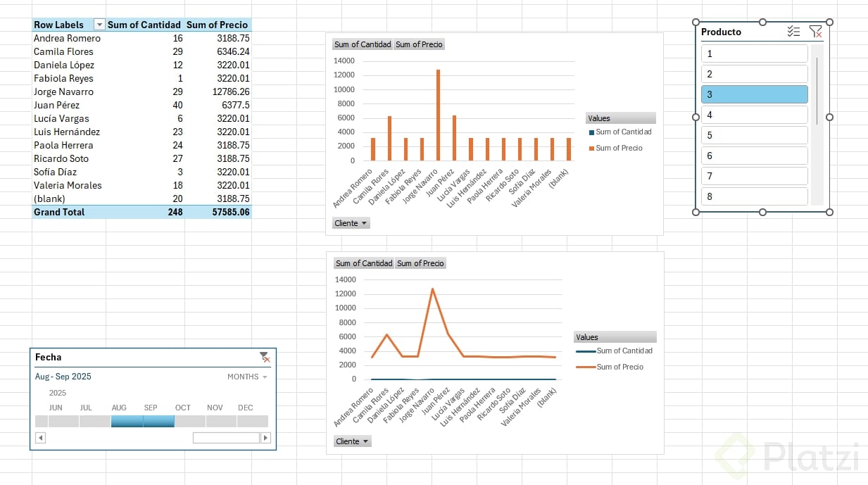The height and width of the screenshot is (485, 868).
Task: Select AUG segment in Fecha timeline
Action: [x=127, y=421]
